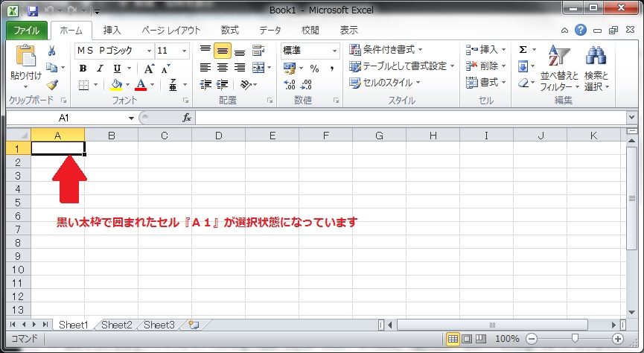The width and height of the screenshot is (644, 353).
Task: Align text left
Action: 205,67
